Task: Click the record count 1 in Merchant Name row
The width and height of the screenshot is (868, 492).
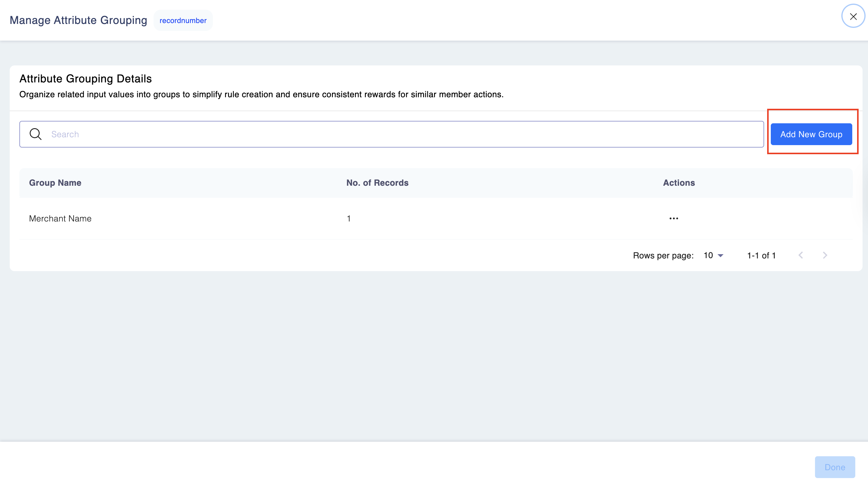Action: click(349, 219)
